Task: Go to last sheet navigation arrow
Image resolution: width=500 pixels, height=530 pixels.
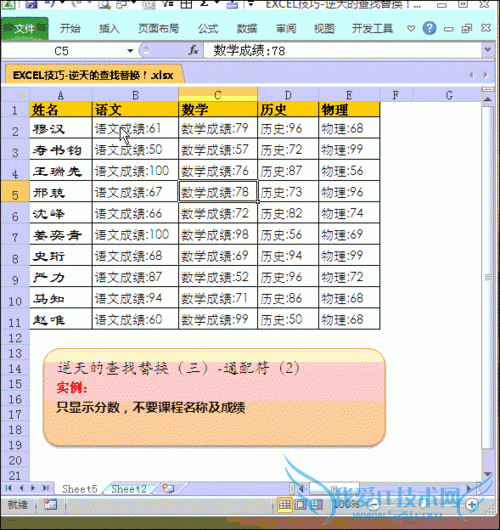Action: pos(46,488)
